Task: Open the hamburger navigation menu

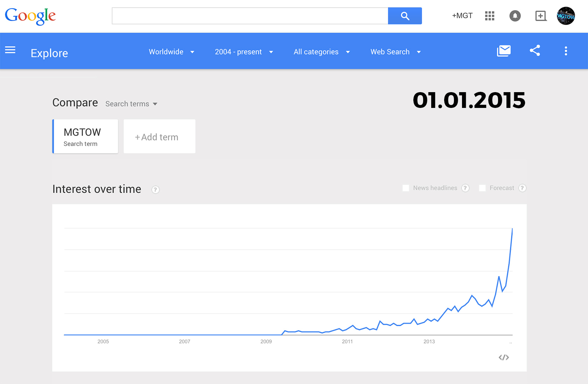Action: 10,50
